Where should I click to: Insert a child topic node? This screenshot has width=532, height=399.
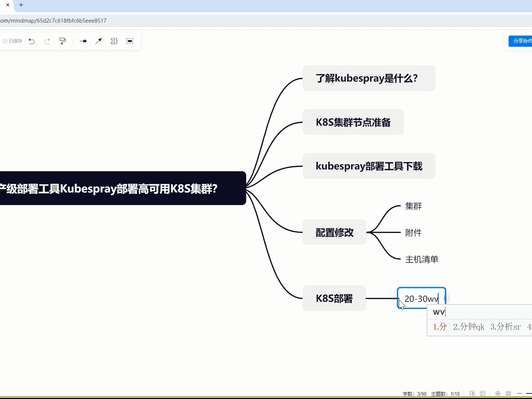click(x=83, y=41)
